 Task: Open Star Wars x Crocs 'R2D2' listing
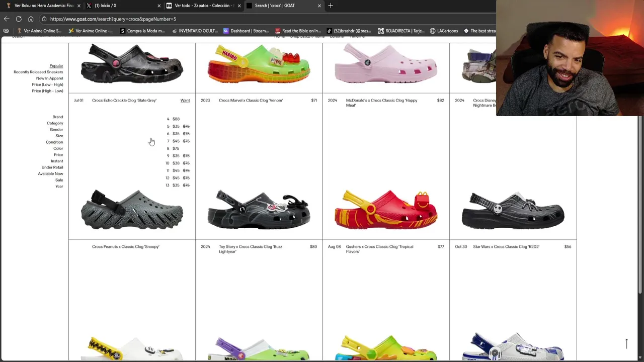[x=506, y=246]
